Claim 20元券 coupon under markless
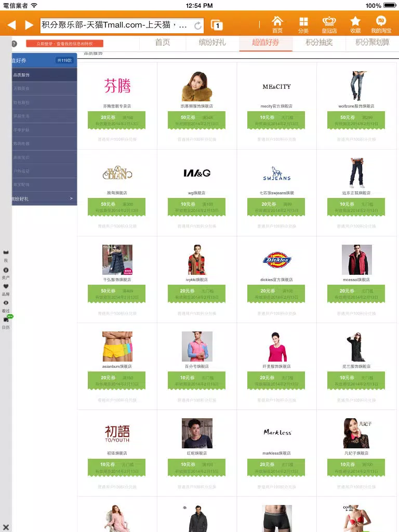 coord(276,468)
